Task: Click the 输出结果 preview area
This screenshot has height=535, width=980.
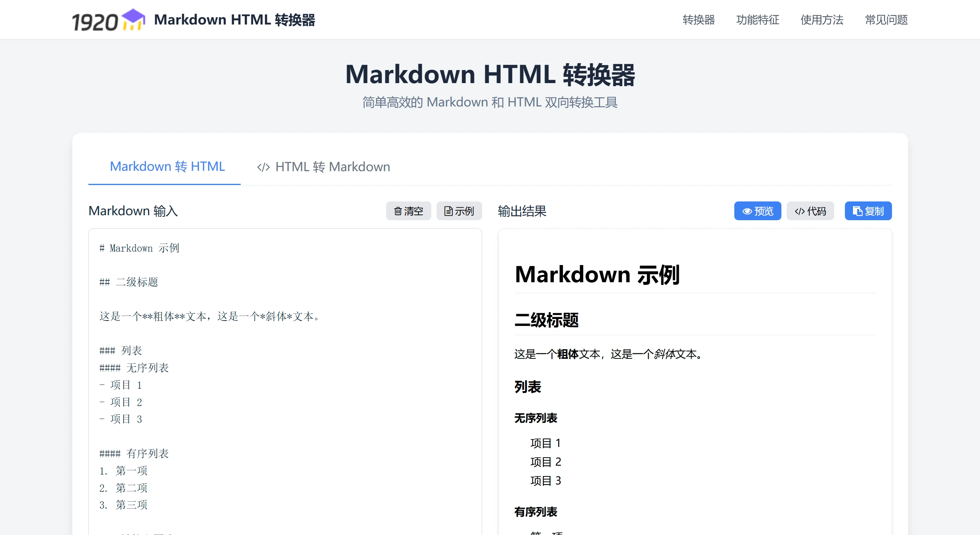Action: (x=695, y=383)
